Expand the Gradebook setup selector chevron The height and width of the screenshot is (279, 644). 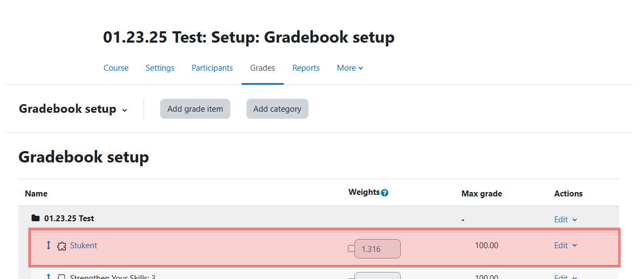click(x=125, y=110)
